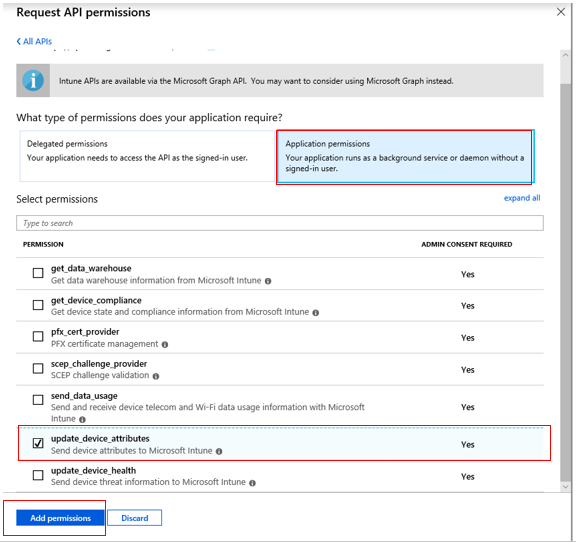
Task: Open info tooltip for PFX certificate management
Action: click(165, 345)
